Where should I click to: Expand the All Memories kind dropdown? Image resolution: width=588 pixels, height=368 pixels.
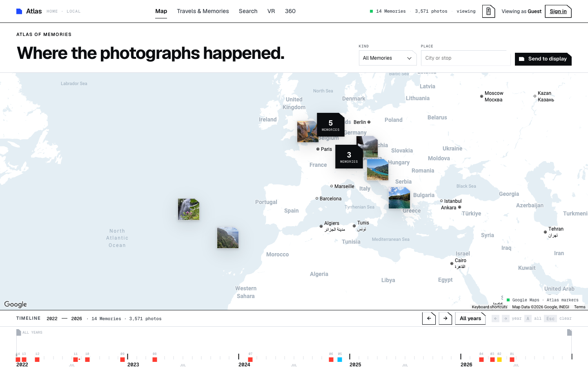click(x=388, y=58)
